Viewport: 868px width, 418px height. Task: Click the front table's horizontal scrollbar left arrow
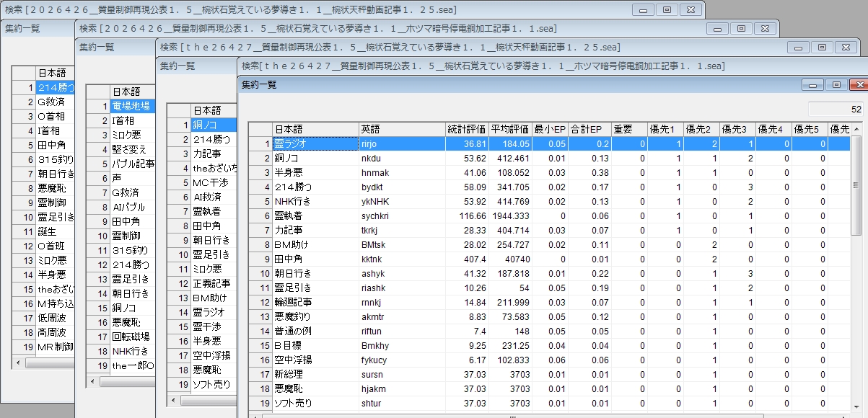[x=254, y=414]
